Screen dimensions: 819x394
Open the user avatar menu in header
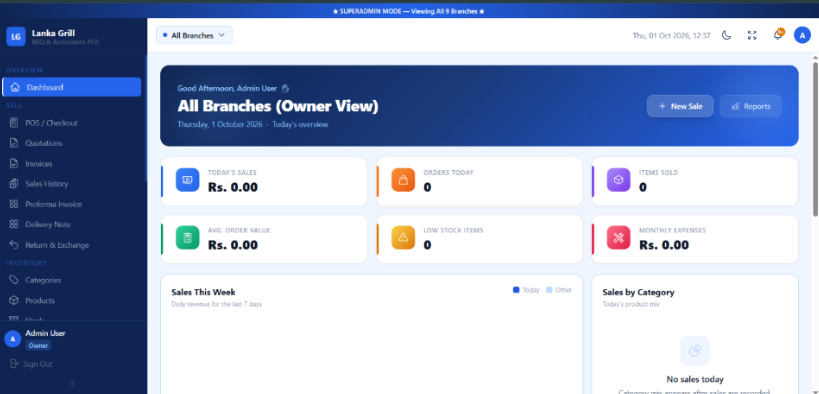click(802, 35)
